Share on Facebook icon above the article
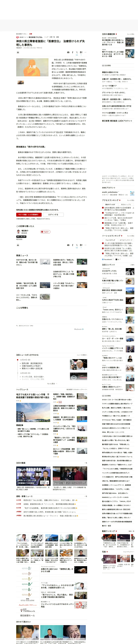Screen dimensions: 138x644 (x=73, y=52)
